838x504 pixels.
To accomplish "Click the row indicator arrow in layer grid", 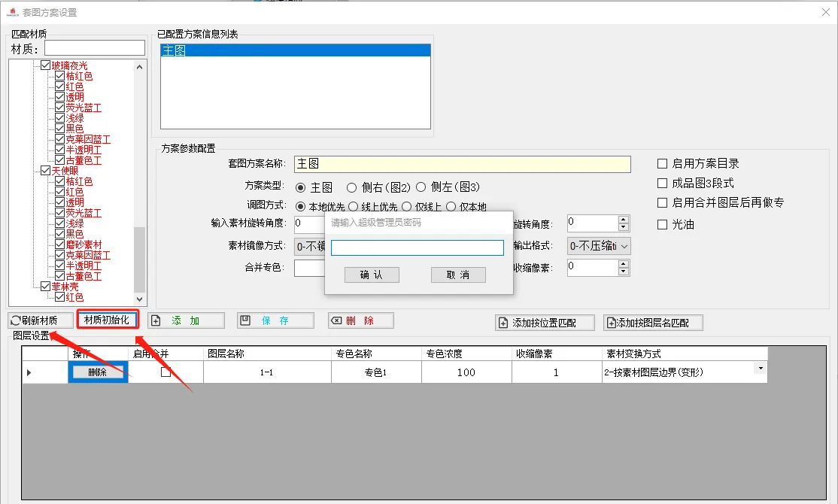I will coord(29,372).
